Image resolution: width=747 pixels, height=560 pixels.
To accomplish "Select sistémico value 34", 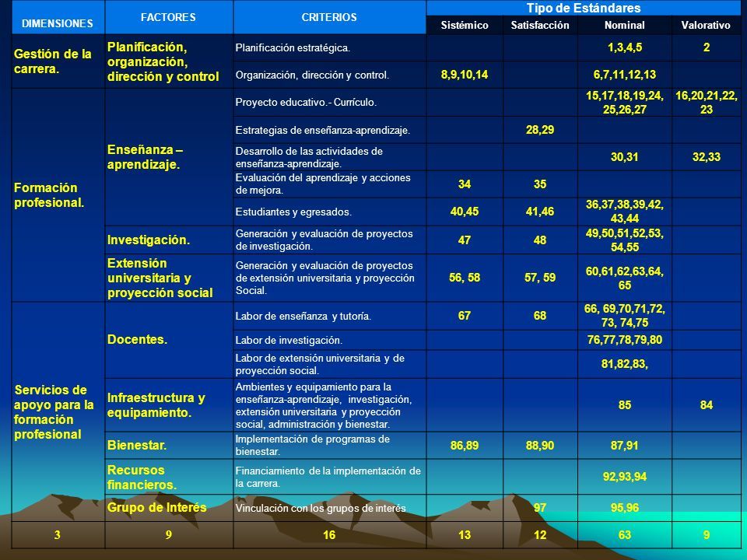I will (x=465, y=184).
